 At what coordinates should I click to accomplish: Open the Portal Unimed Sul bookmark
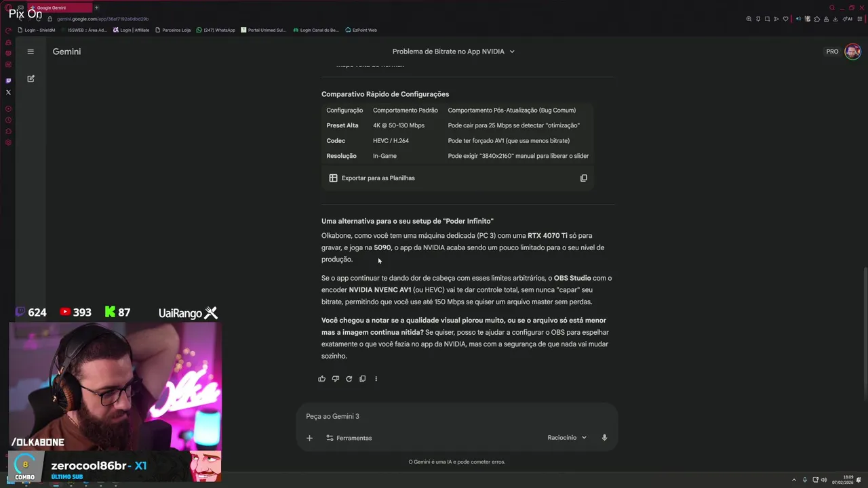click(264, 30)
